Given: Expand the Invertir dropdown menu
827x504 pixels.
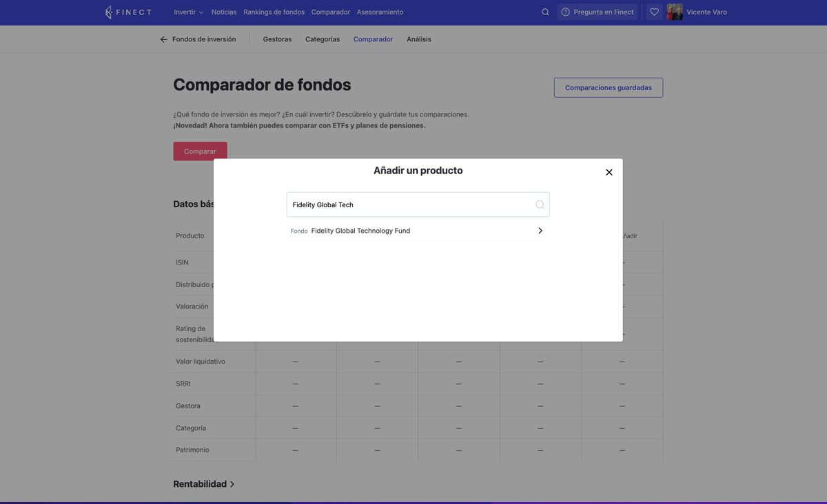Looking at the screenshot, I should [x=189, y=12].
